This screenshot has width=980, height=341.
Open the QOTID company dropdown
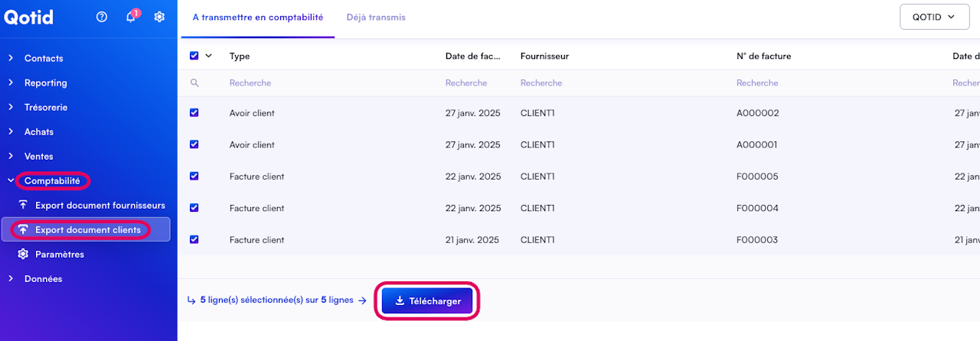[935, 17]
